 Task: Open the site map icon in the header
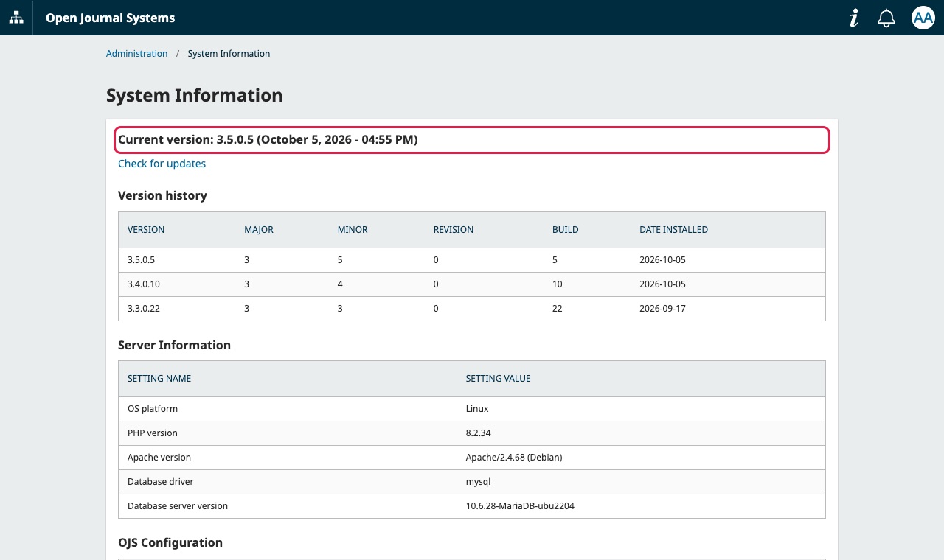pos(16,18)
